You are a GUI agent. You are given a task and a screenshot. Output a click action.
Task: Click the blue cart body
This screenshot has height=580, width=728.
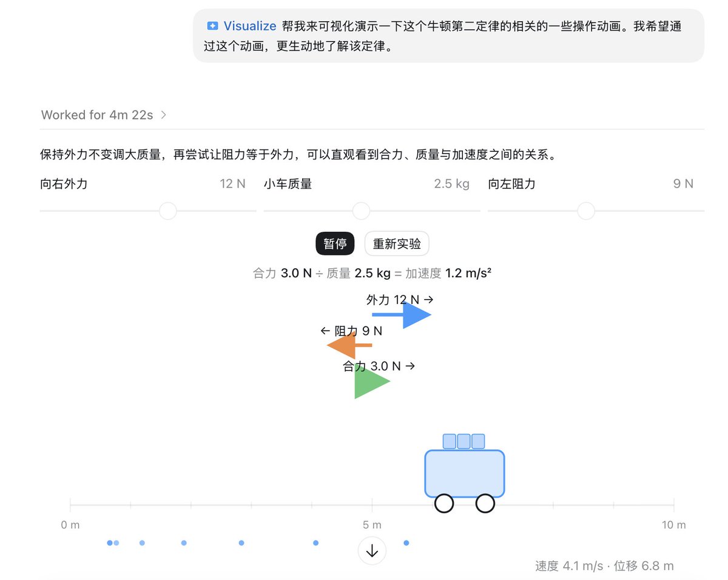[x=465, y=473]
